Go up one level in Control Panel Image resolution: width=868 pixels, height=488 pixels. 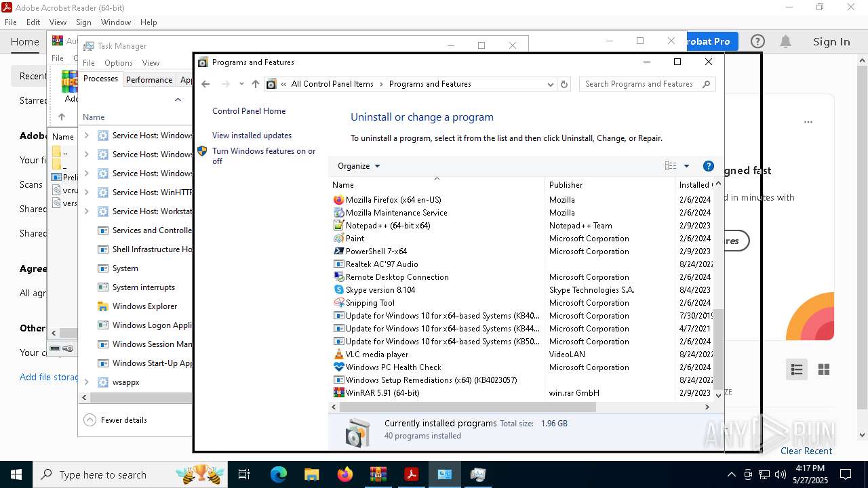coord(256,84)
